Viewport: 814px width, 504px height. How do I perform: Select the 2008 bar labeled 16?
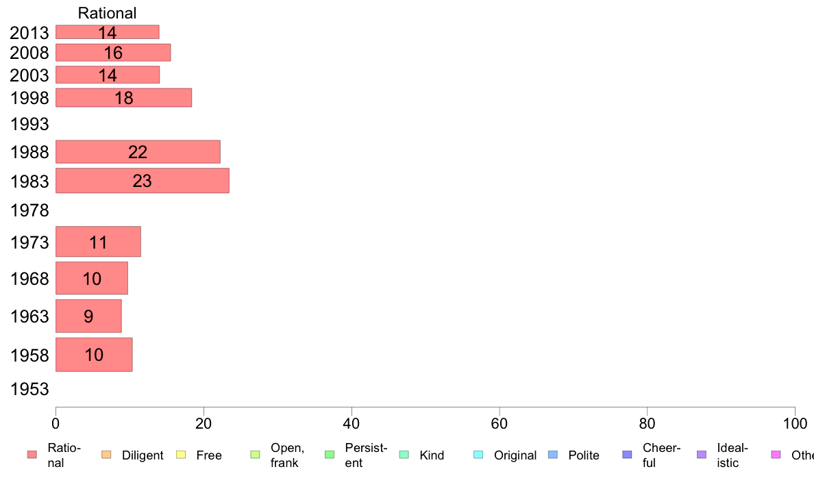[x=113, y=53]
